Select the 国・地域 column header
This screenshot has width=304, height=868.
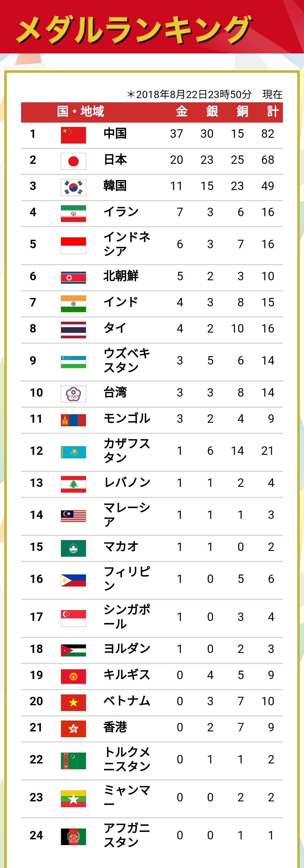click(80, 112)
